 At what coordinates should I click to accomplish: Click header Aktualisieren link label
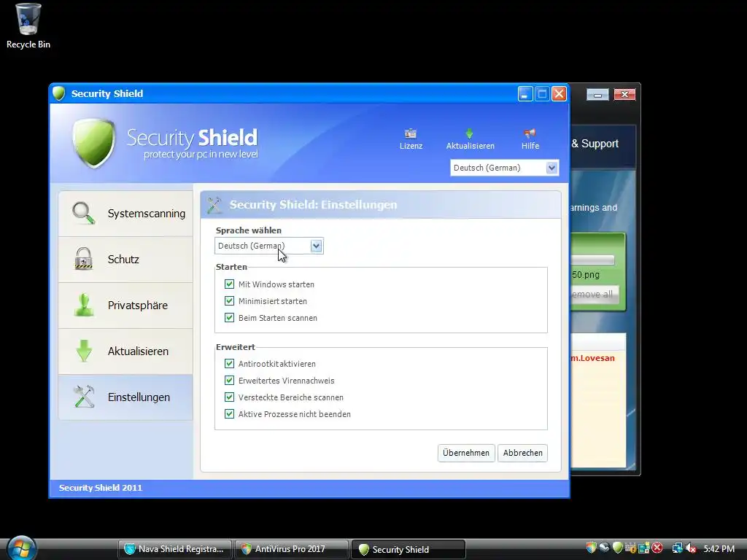coord(471,146)
